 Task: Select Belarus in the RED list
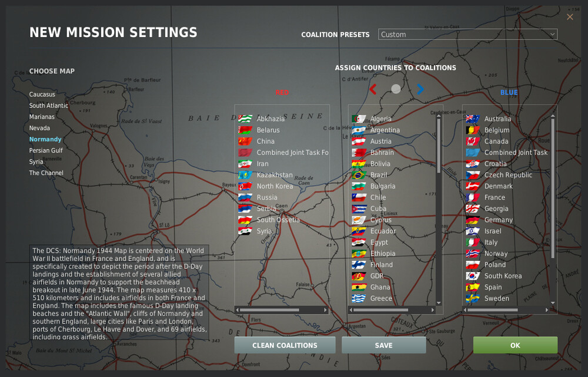pyautogui.click(x=268, y=130)
